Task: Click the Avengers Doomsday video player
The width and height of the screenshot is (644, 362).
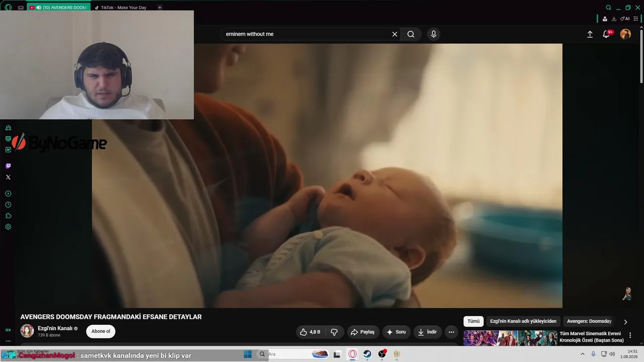Action: coord(327,175)
